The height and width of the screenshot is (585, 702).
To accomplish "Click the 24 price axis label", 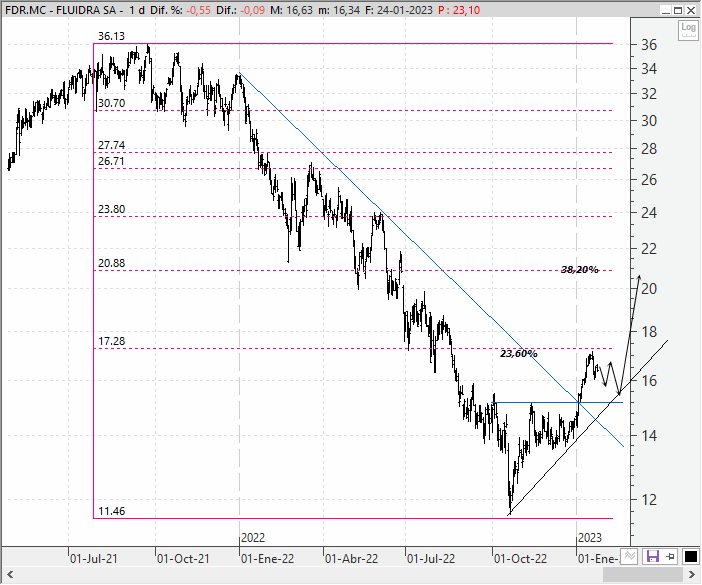I will pos(649,213).
